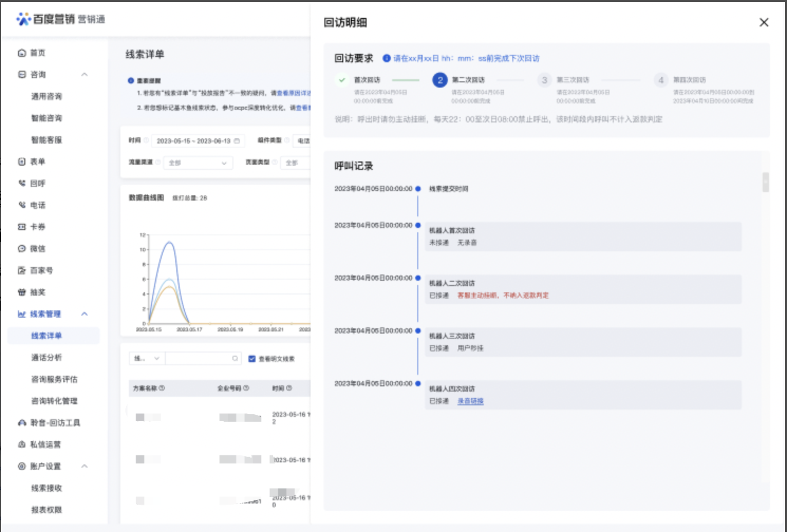Collapse the 线索管理 menu chevron
Image resolution: width=787 pixels, height=532 pixels.
pos(85,314)
